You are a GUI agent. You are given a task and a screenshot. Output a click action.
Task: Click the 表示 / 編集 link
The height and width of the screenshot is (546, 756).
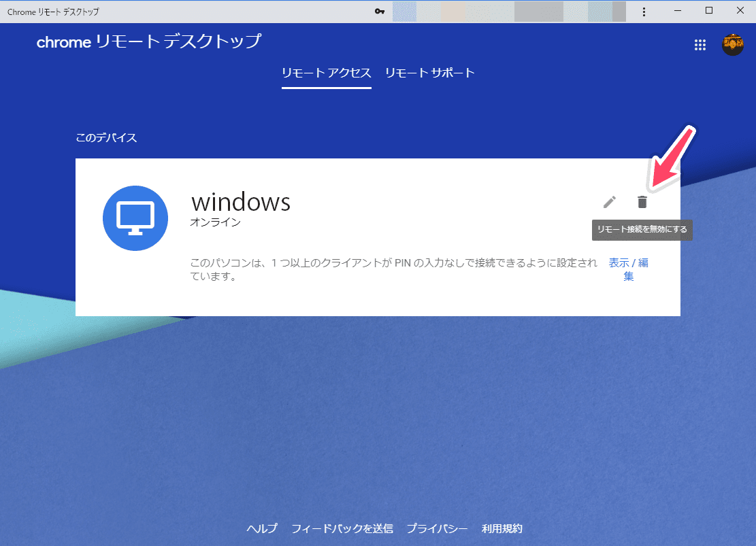[628, 269]
